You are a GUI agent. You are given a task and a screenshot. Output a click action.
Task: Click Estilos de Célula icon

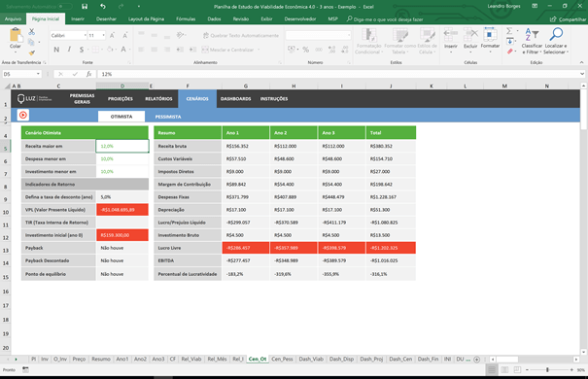point(428,35)
